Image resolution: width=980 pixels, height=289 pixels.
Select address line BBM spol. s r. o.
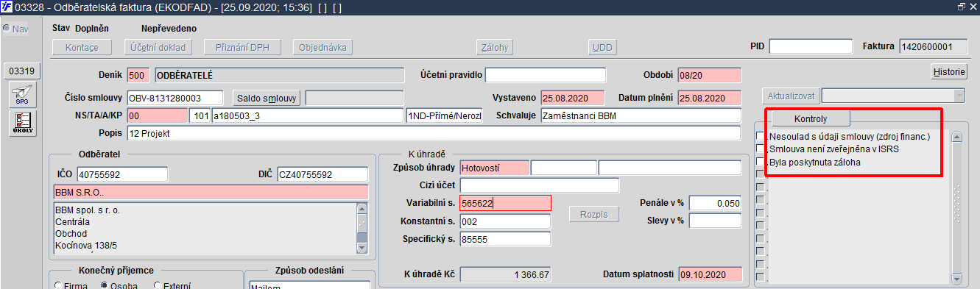coord(88,210)
